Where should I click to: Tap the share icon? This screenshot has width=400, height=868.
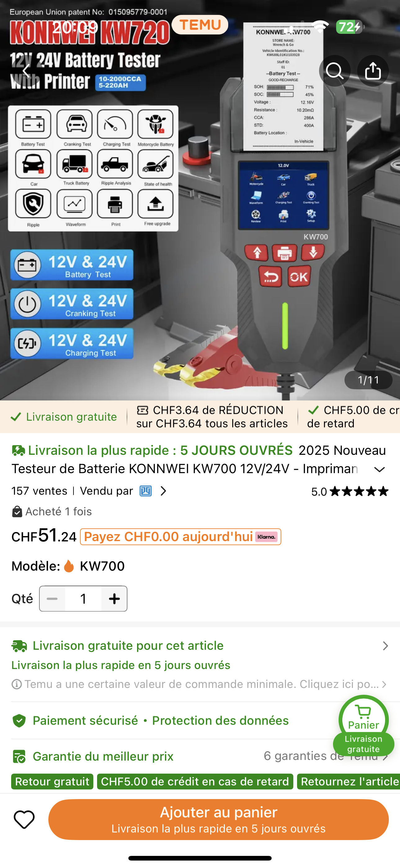click(x=373, y=71)
